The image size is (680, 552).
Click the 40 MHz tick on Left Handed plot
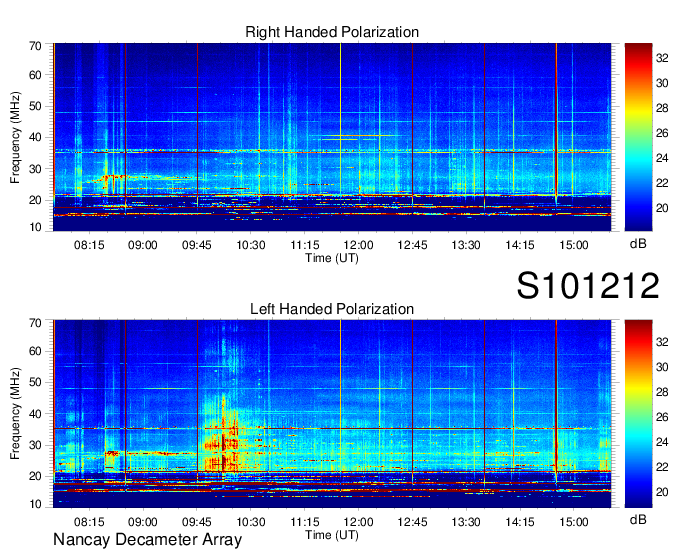point(35,414)
